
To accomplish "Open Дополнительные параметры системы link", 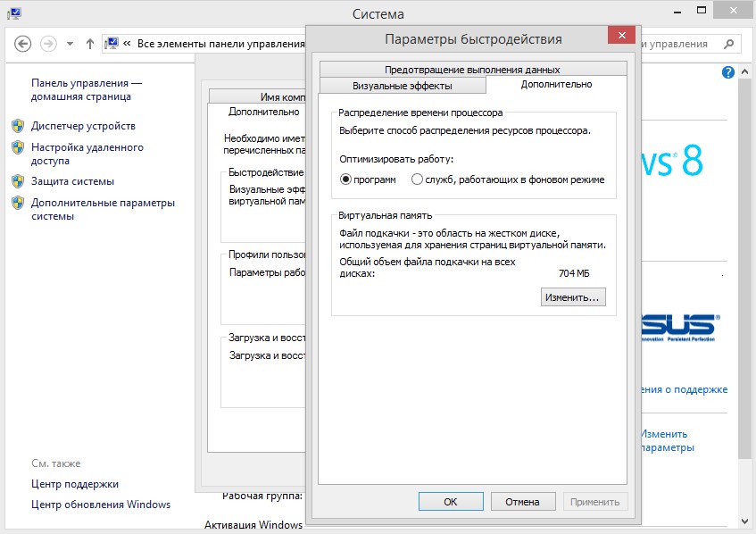I will (x=103, y=209).
